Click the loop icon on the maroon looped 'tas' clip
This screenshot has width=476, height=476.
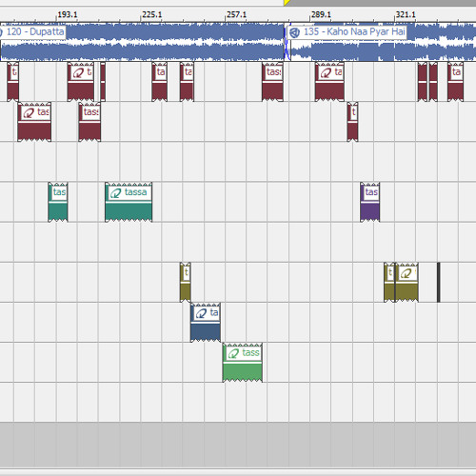[x=29, y=113]
